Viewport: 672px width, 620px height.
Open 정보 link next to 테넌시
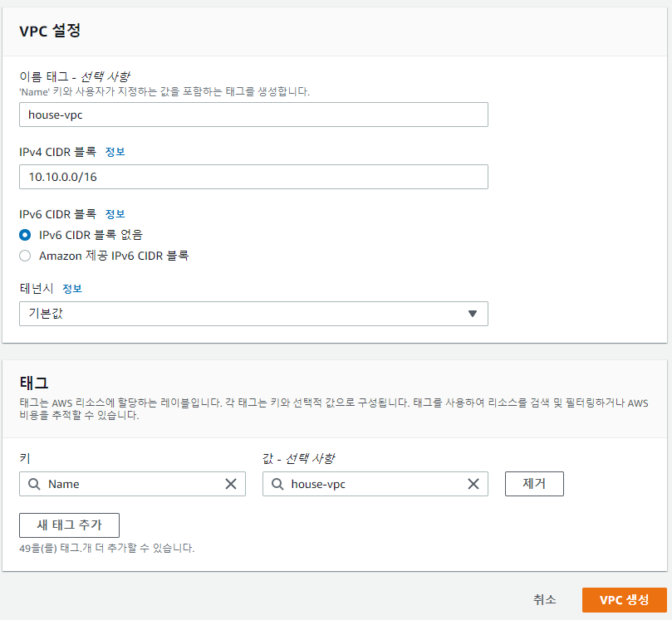pyautogui.click(x=72, y=289)
